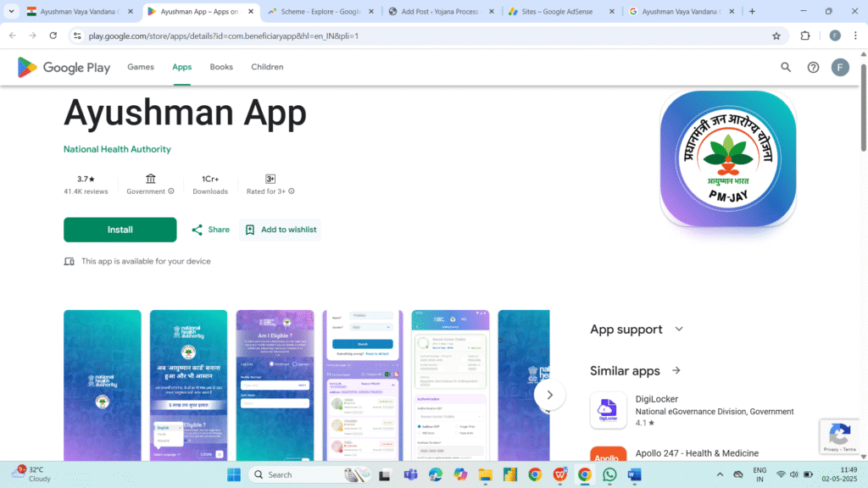This screenshot has height=488, width=868.
Task: View the 41.4K reviews rating
Action: pyautogui.click(x=86, y=185)
